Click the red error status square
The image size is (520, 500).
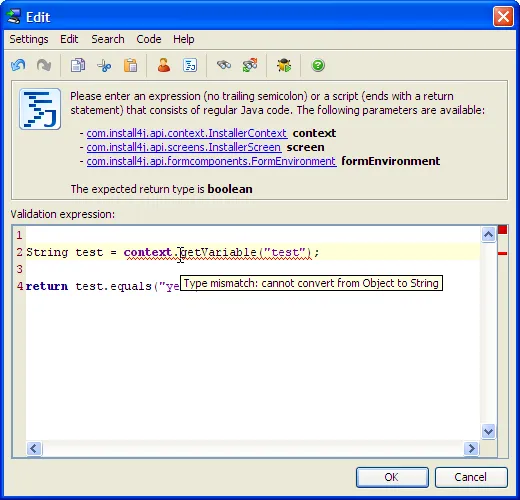pyautogui.click(x=503, y=230)
